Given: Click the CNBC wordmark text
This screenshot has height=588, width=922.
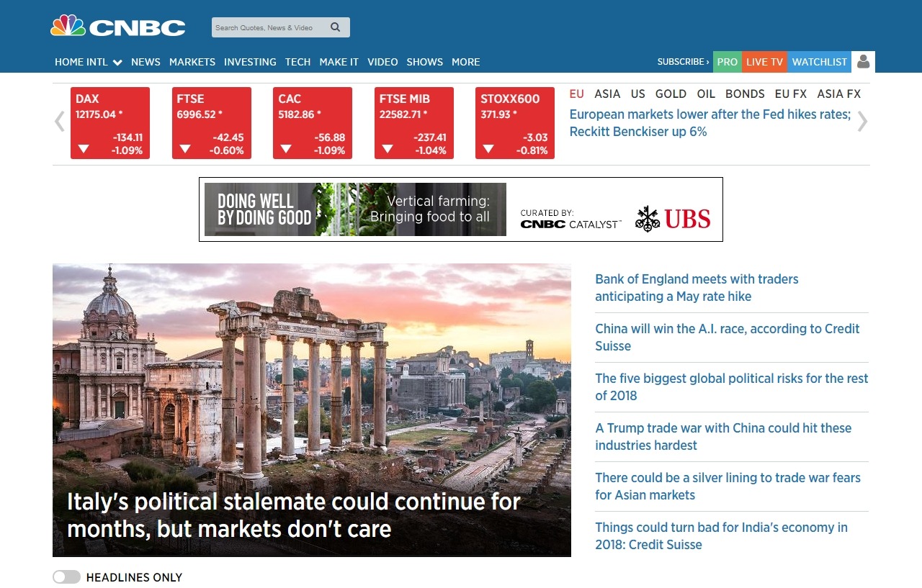Looking at the screenshot, I should pyautogui.click(x=137, y=28).
